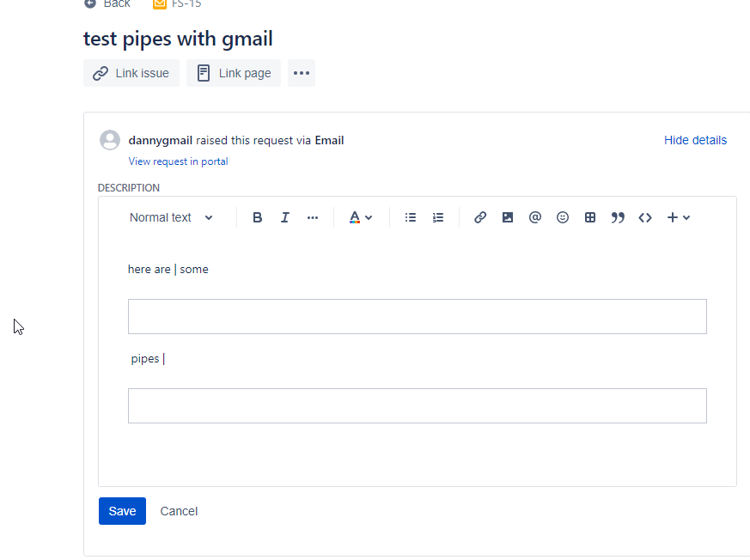Open the Normal text style dropdown
The width and height of the screenshot is (750, 560).
tap(171, 217)
